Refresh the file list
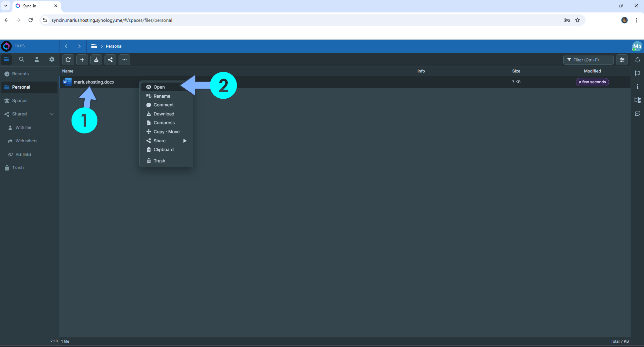The height and width of the screenshot is (347, 644). pyautogui.click(x=68, y=60)
